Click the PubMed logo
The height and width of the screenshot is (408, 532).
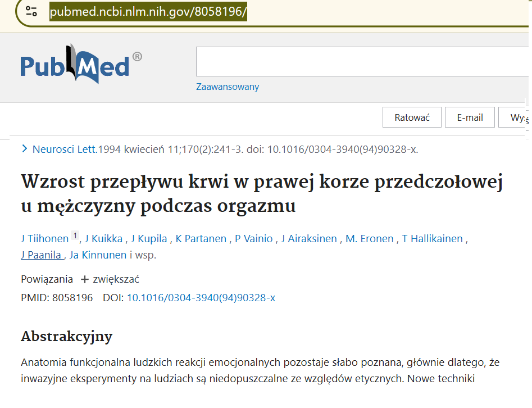(x=81, y=64)
